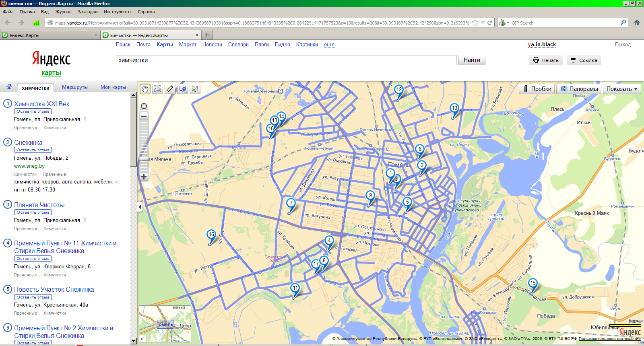Open map marker number 10

pos(454,108)
